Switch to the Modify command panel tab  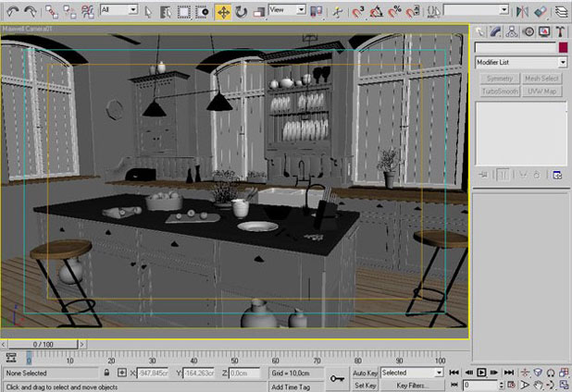496,31
